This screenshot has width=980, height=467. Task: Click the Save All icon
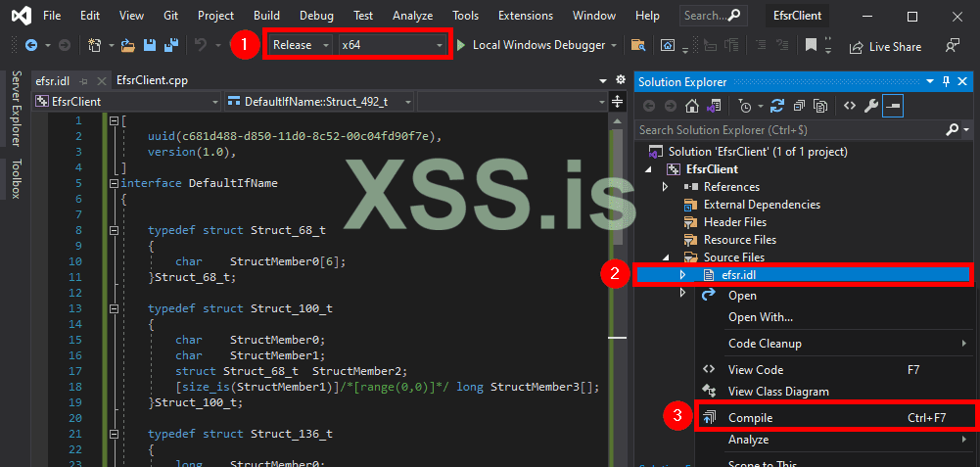tap(170, 45)
